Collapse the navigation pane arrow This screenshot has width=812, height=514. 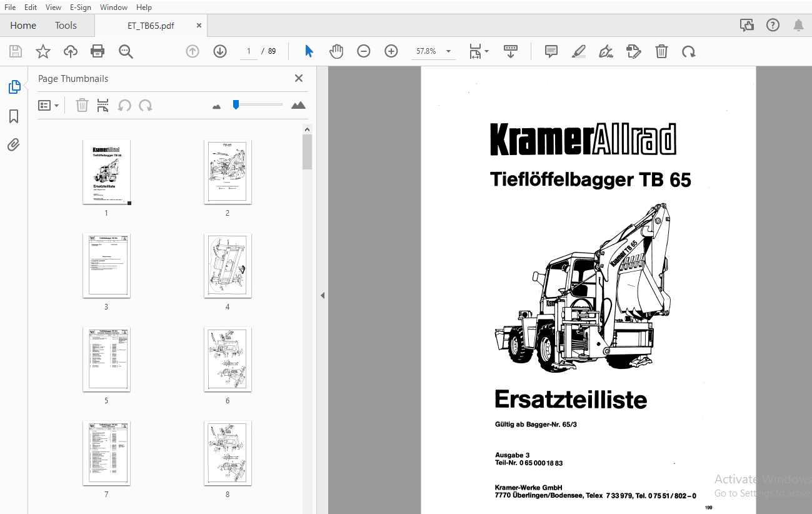323,295
